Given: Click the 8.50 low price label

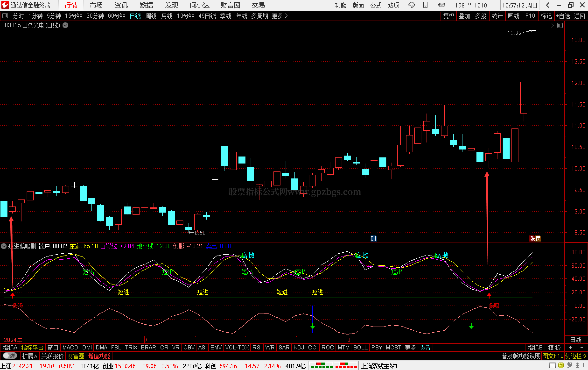Looking at the screenshot, I should coord(200,233).
